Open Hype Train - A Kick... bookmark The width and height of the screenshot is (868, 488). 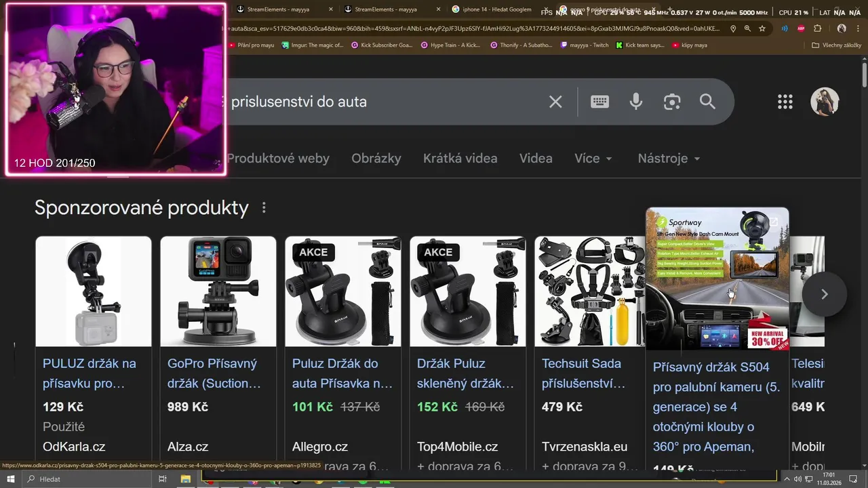[450, 45]
